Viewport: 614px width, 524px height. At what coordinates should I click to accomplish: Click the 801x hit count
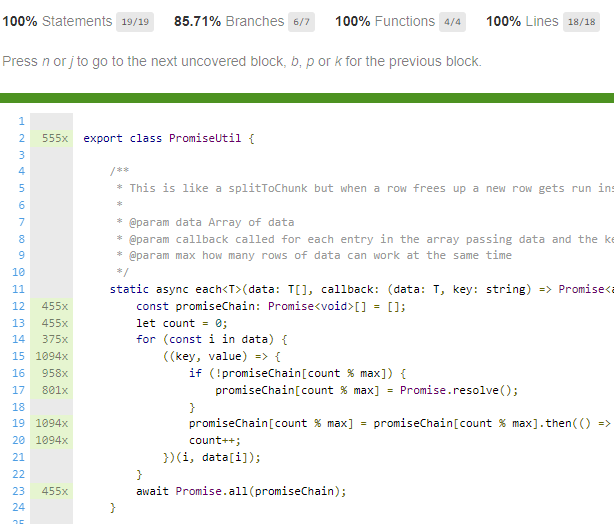(54, 390)
